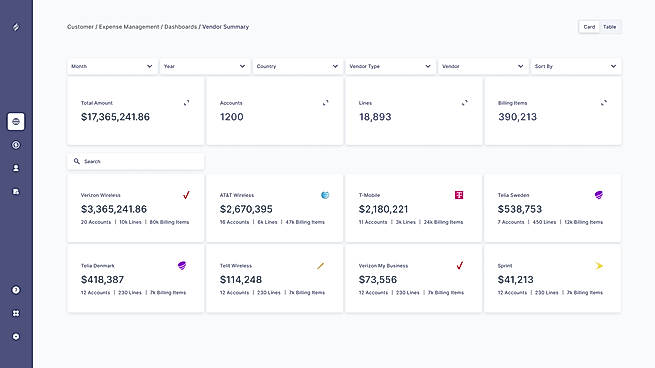Click the Verizon Wireless vendor name

pos(100,195)
